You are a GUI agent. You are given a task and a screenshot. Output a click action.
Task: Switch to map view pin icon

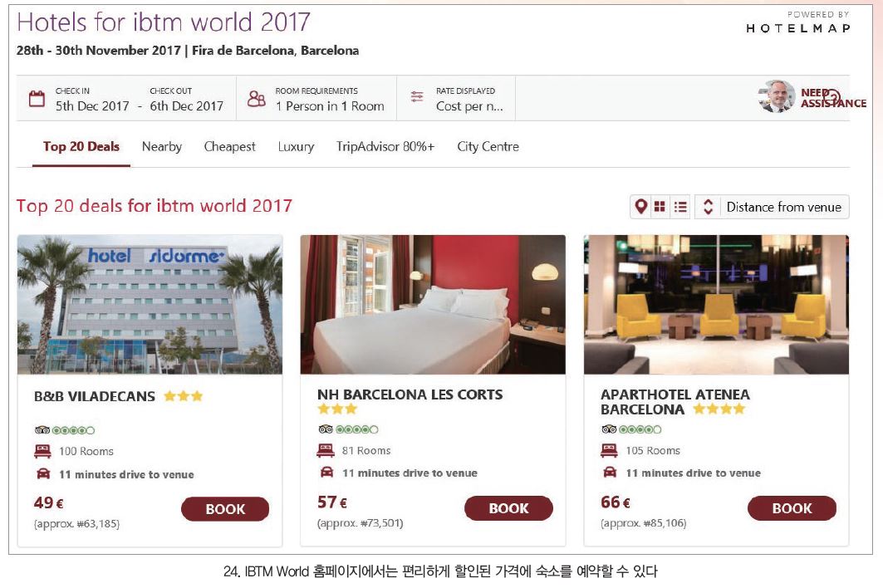tap(640, 207)
